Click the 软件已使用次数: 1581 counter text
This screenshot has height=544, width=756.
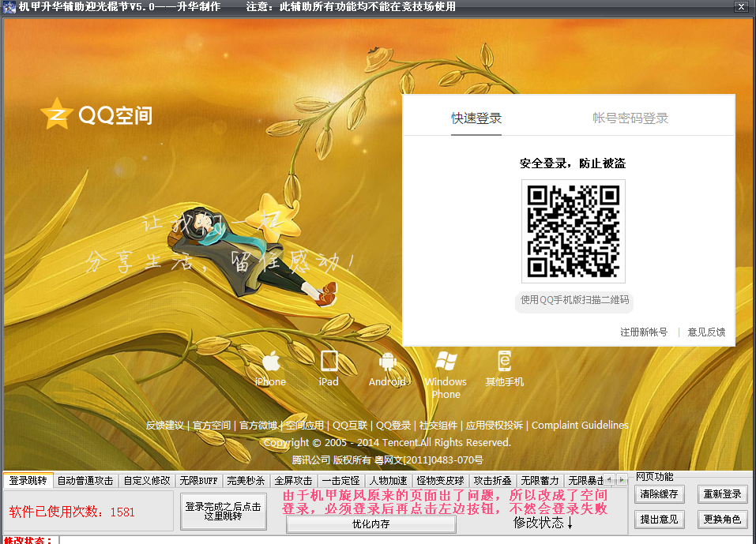pos(72,512)
